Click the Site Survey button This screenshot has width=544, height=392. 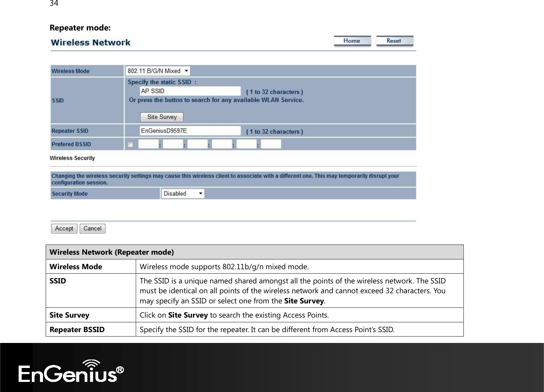click(x=162, y=117)
